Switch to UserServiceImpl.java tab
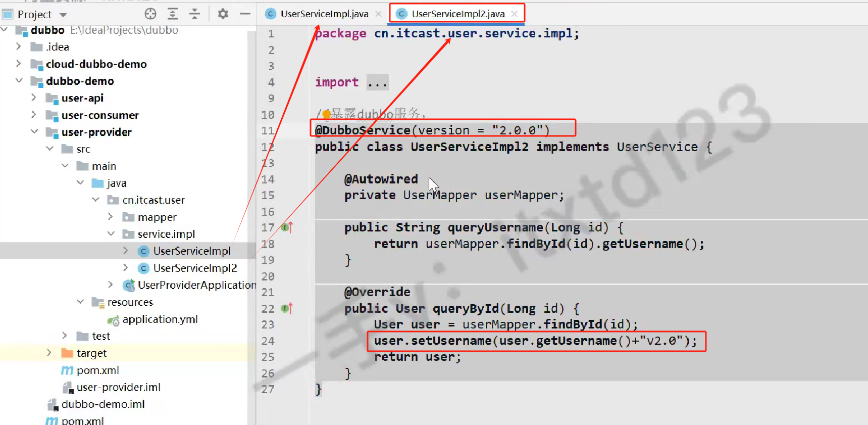868x425 pixels. click(x=324, y=14)
